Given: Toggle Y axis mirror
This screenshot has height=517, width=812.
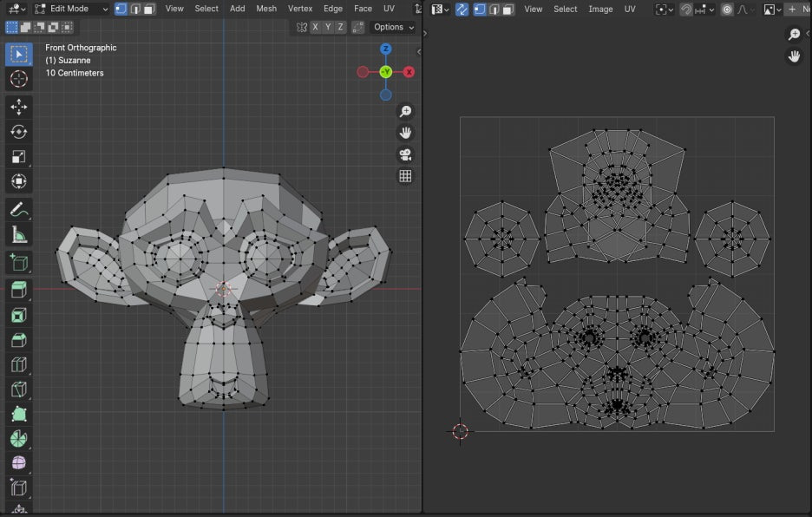Looking at the screenshot, I should (327, 27).
